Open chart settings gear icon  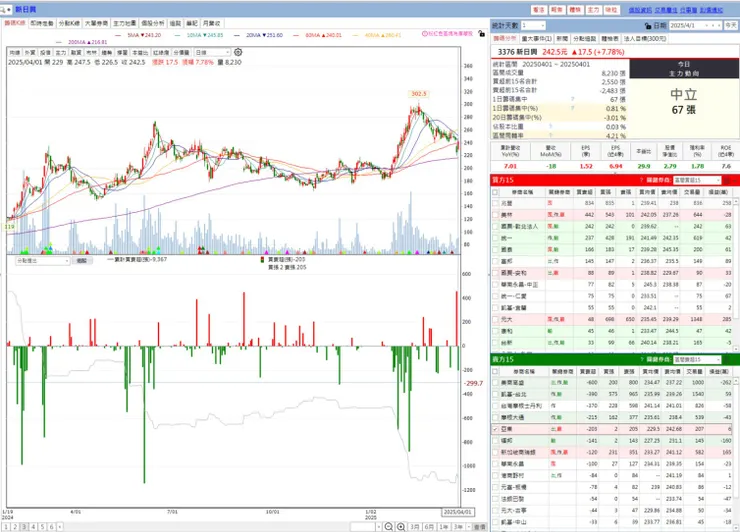click(x=238, y=52)
